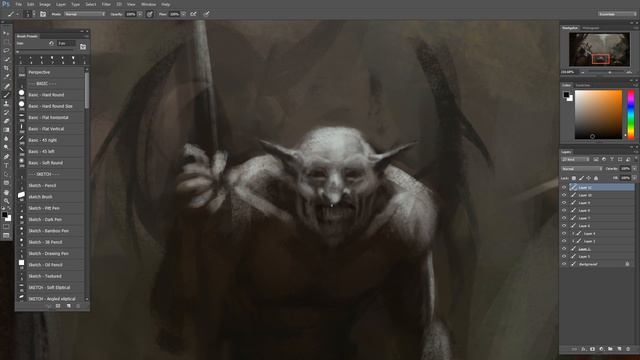Open the Window menu
The height and width of the screenshot is (360, 640).
coord(148,4)
